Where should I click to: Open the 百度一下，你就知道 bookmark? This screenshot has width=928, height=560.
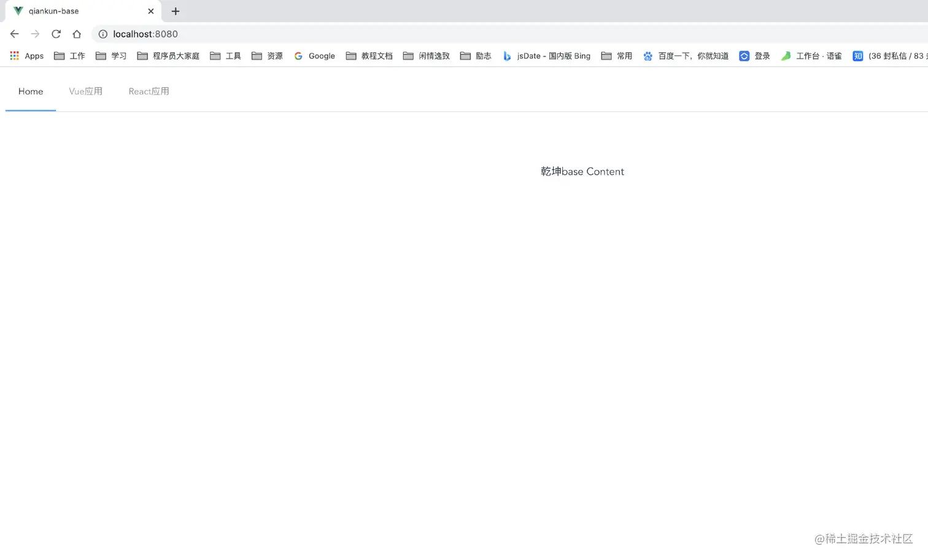686,56
